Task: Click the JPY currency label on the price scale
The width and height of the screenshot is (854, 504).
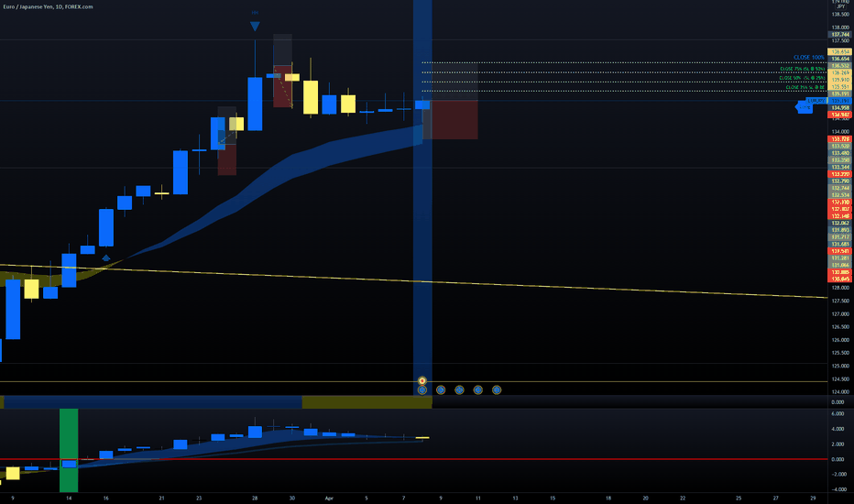Action: point(840,6)
